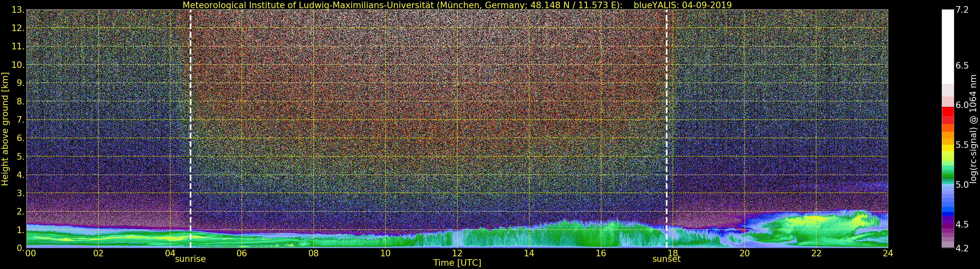Click the '2.' height axis tick label
Screen dimensions: 980x269
tap(21, 211)
